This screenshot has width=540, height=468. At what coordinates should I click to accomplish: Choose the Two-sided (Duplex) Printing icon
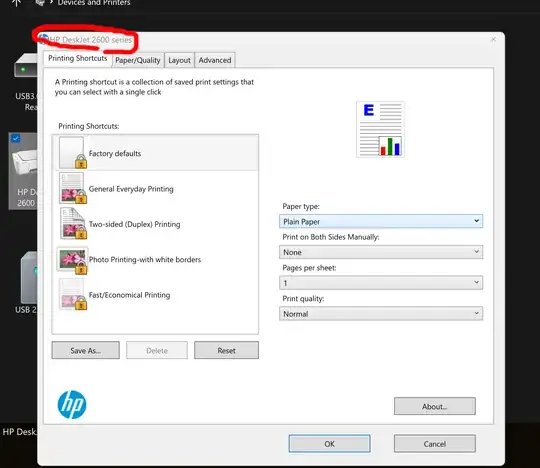(73, 223)
